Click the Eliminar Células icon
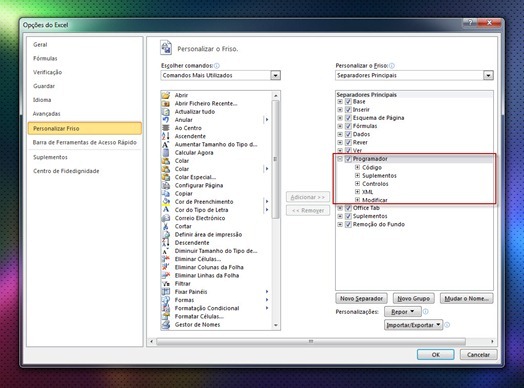The width and height of the screenshot is (524, 388). [x=166, y=259]
